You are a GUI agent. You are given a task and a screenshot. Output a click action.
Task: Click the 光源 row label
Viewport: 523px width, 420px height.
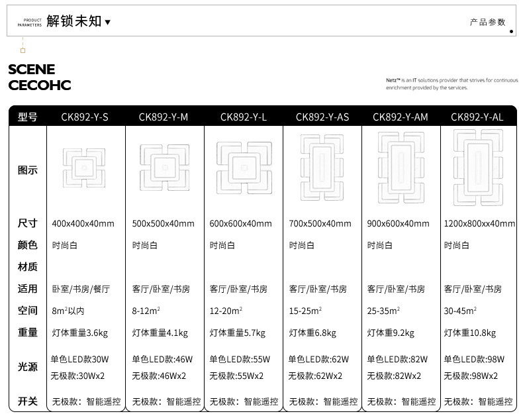[x=28, y=367]
